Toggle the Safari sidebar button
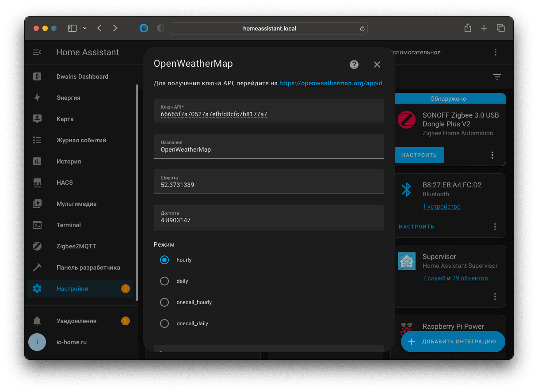This screenshot has height=392, width=538. (72, 28)
